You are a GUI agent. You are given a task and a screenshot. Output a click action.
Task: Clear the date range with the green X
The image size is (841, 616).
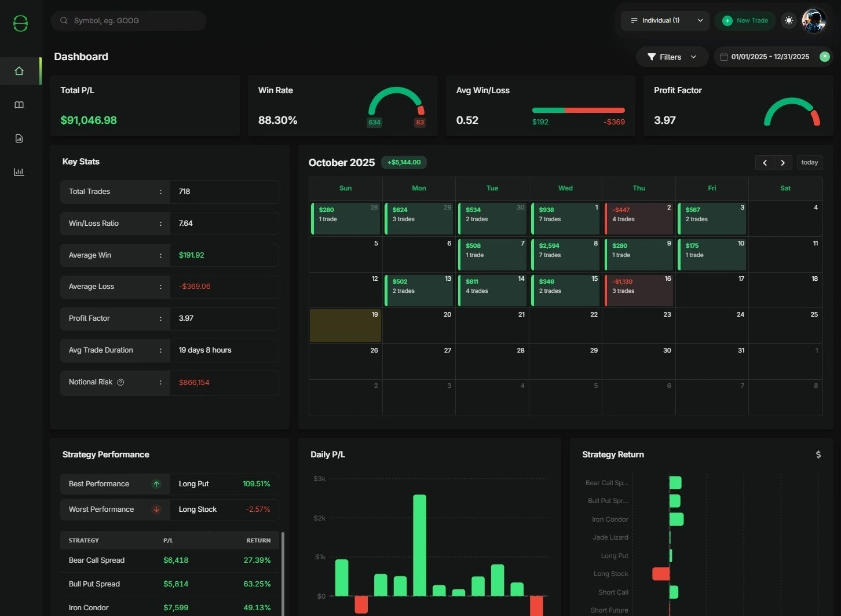click(824, 57)
